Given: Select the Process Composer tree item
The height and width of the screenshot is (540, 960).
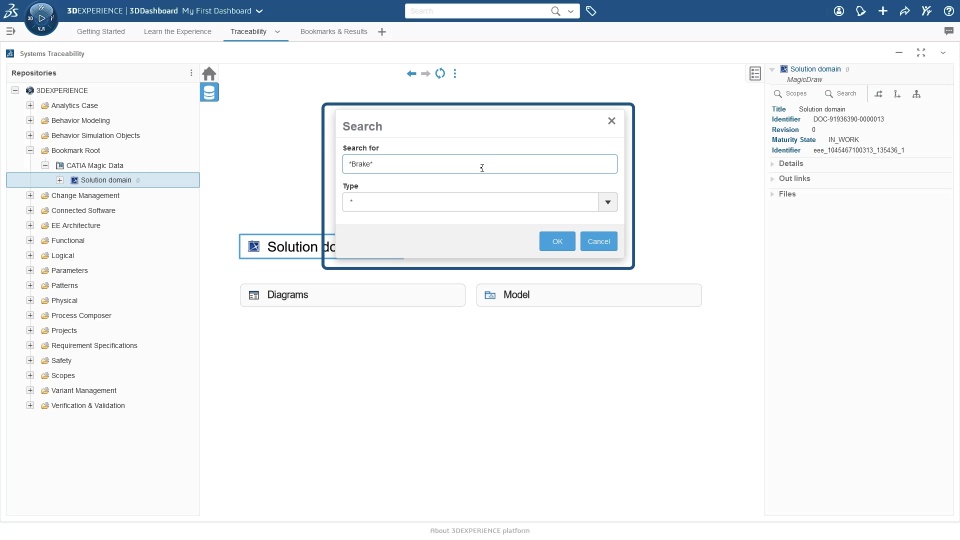Looking at the screenshot, I should 81,315.
